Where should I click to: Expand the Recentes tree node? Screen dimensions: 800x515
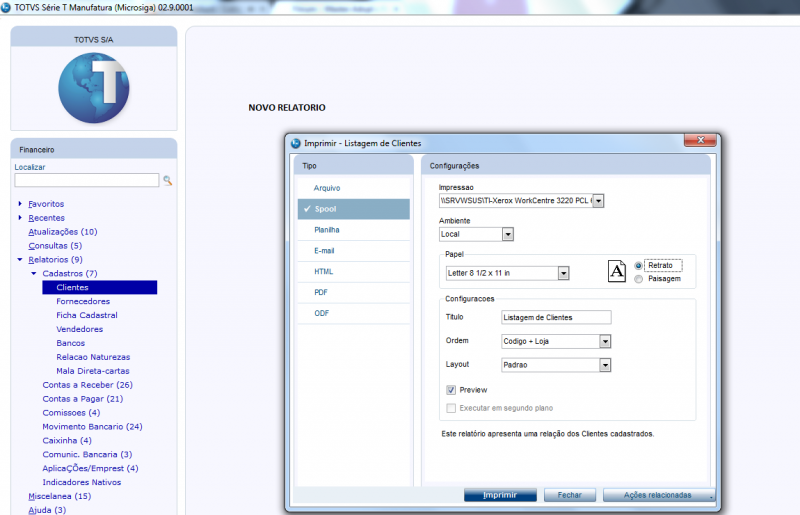(20, 217)
